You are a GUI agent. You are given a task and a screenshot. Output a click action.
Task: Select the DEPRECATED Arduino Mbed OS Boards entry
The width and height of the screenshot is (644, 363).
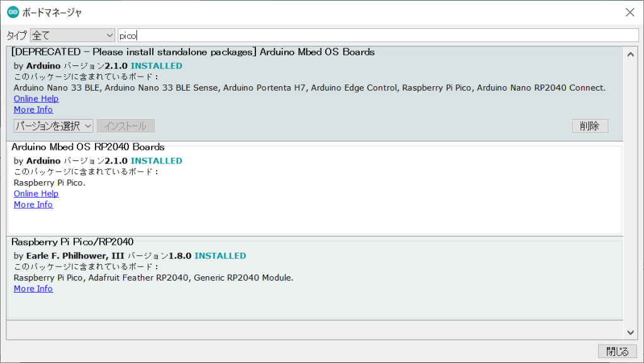(377, 75)
